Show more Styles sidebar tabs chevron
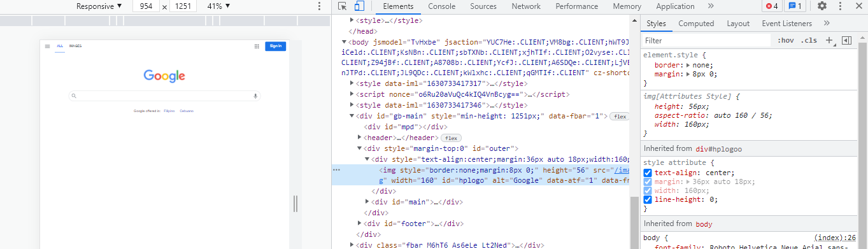Image resolution: width=868 pixels, height=249 pixels. tap(827, 24)
